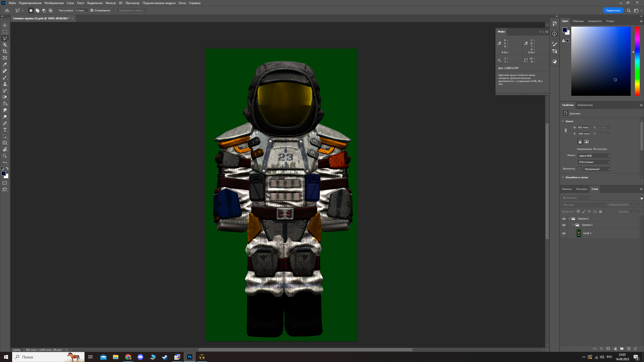This screenshot has width=644, height=362.
Task: Open the Search icon at top right
Action: [628, 11]
